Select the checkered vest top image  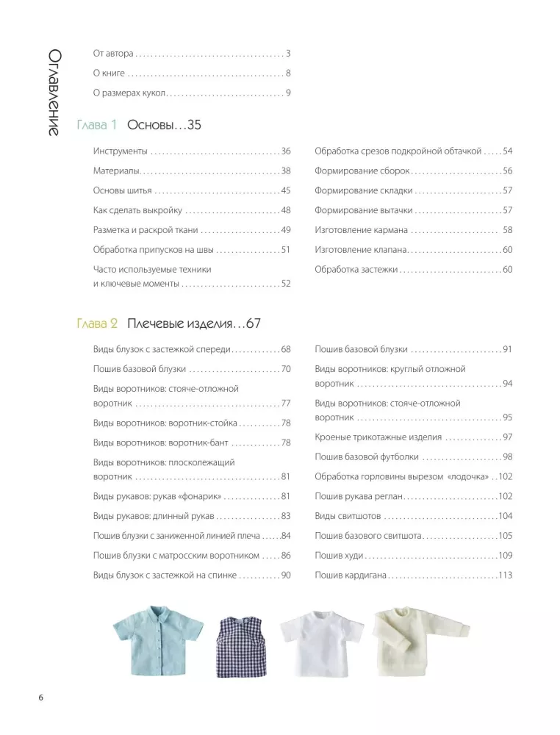(x=241, y=647)
